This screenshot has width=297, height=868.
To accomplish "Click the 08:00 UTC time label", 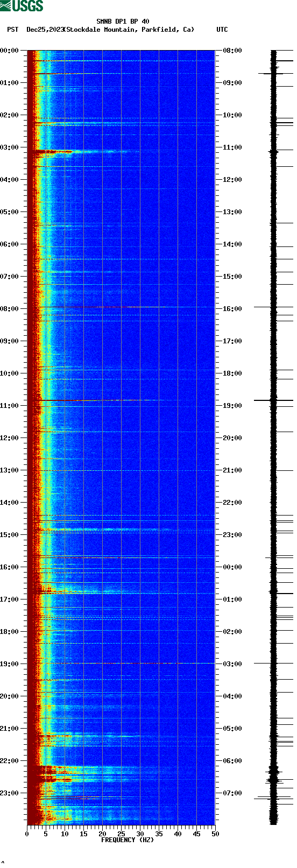I will click(x=232, y=51).
